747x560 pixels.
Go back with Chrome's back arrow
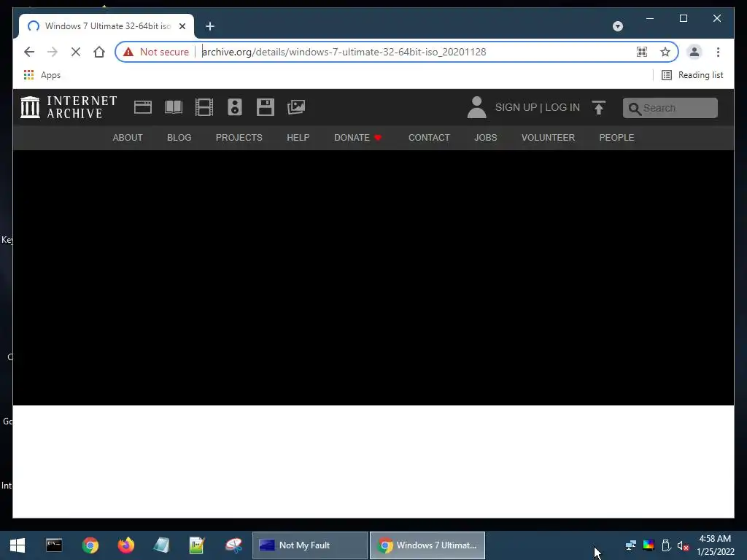29,52
